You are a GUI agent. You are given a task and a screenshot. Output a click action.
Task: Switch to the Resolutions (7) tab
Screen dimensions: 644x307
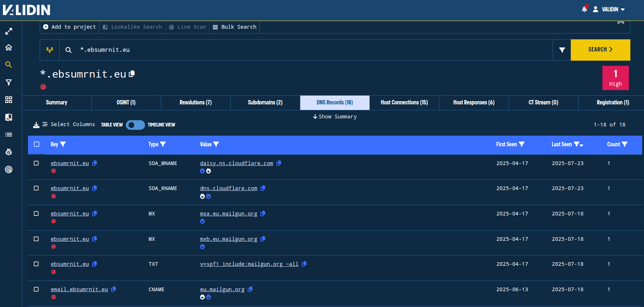(x=196, y=103)
